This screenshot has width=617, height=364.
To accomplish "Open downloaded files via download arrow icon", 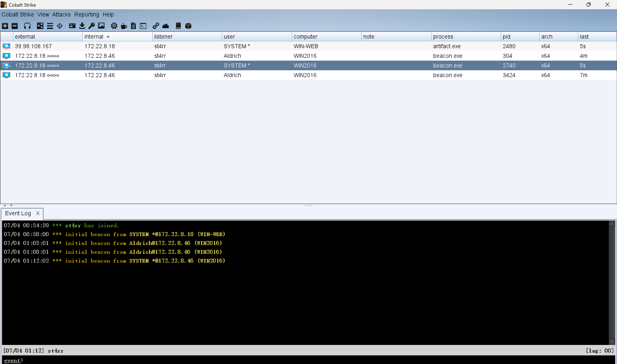I will coord(82,26).
